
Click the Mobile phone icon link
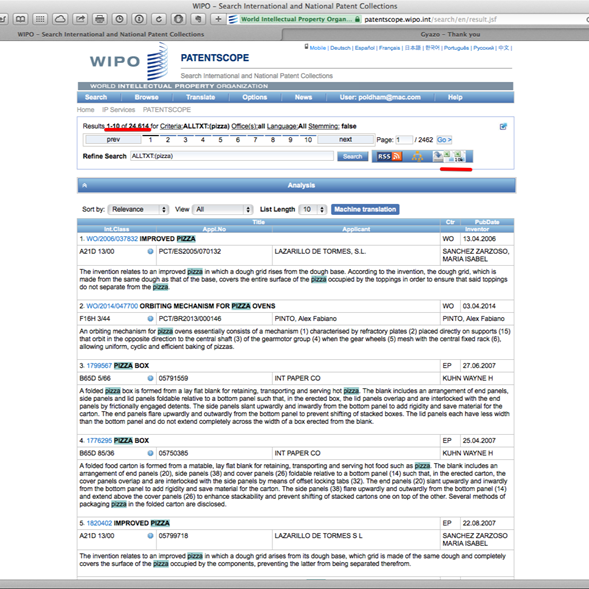[307, 47]
